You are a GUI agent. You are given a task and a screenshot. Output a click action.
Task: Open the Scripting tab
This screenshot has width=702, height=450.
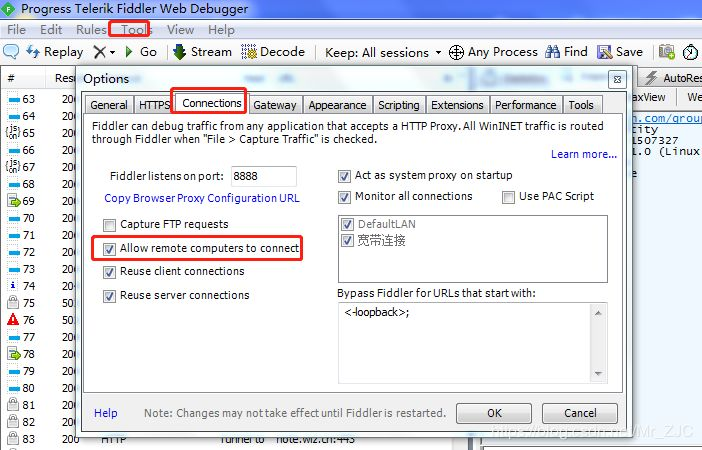398,105
